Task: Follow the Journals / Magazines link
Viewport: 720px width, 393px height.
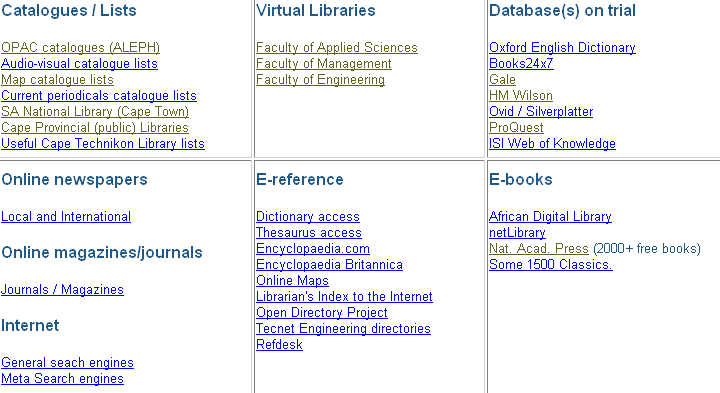Action: coord(62,290)
